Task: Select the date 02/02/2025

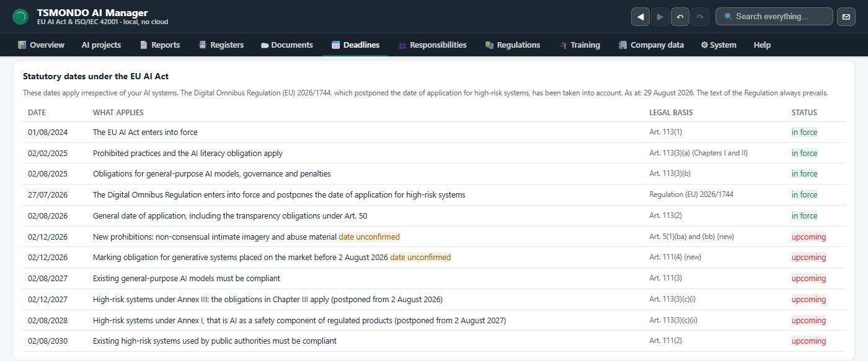Action: point(48,153)
